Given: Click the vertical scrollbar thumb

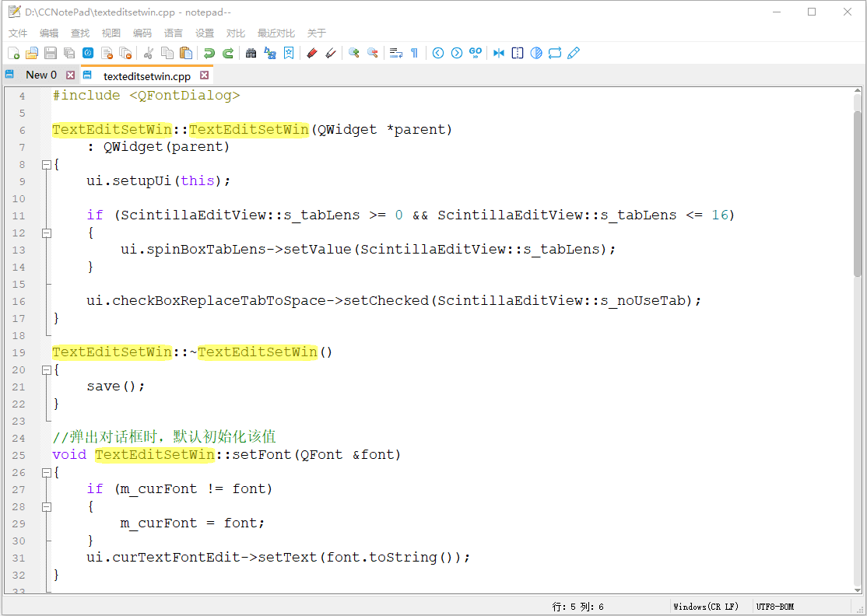Looking at the screenshot, I should 858,194.
